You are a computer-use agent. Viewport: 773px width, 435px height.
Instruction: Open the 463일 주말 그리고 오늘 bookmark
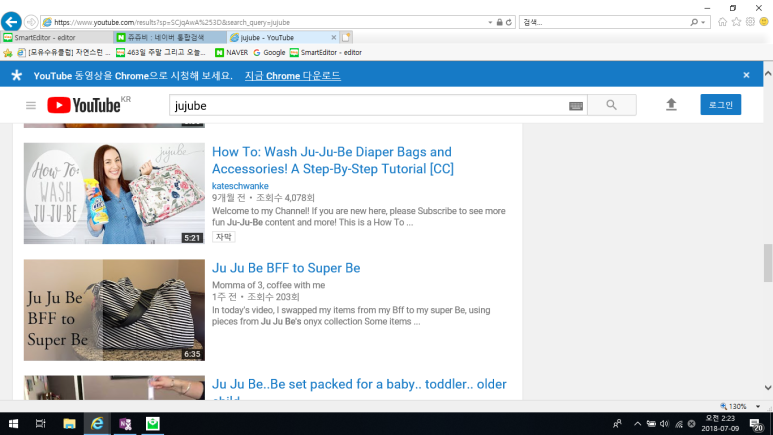pyautogui.click(x=161, y=52)
